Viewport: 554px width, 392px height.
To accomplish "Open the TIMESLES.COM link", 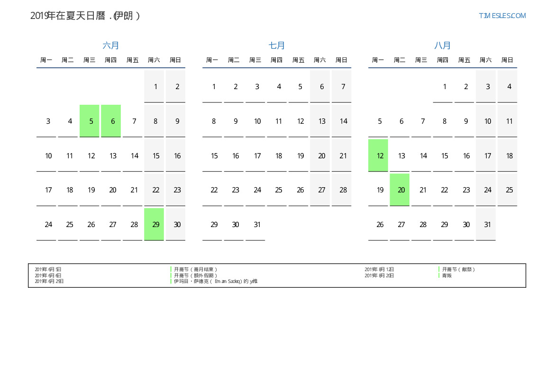I will point(502,16).
